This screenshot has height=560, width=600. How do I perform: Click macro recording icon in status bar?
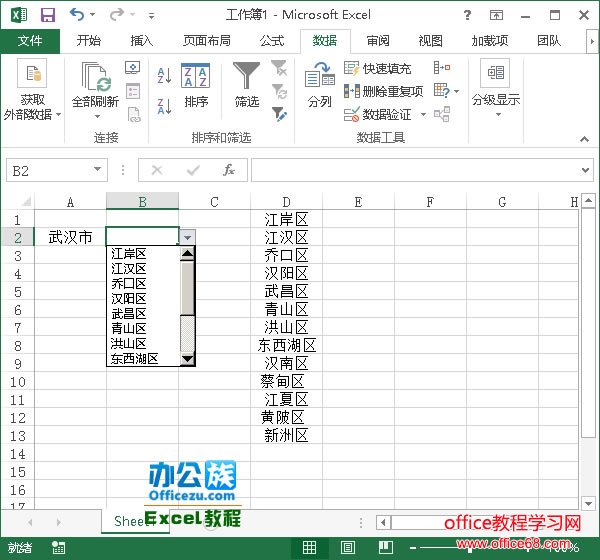click(60, 548)
